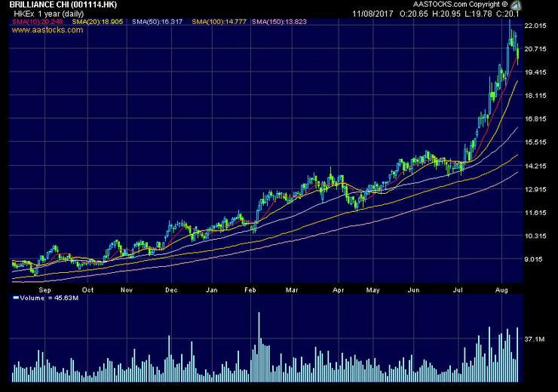Click the most recent volume bar in August
This screenshot has height=392, width=558.
click(x=517, y=354)
